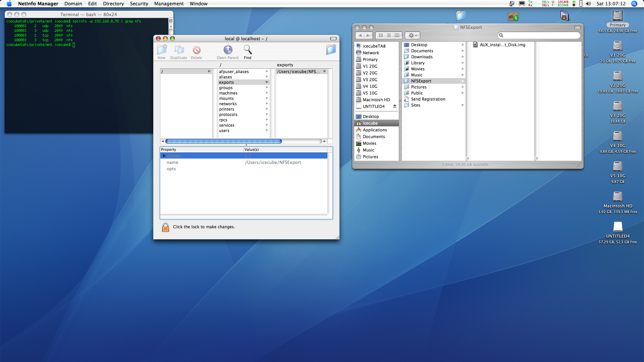Open Finder Action gear dropdown
Screen dimensions: 644x362
pos(413,35)
